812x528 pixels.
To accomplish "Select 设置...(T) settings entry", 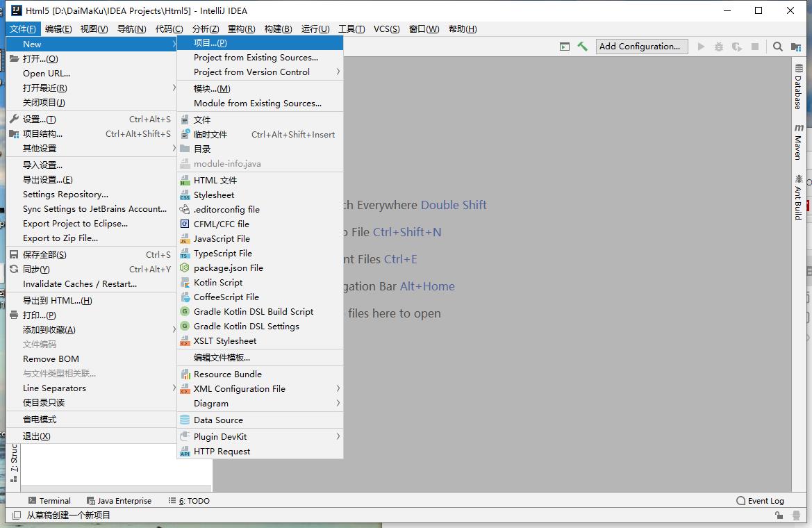I will coord(91,119).
